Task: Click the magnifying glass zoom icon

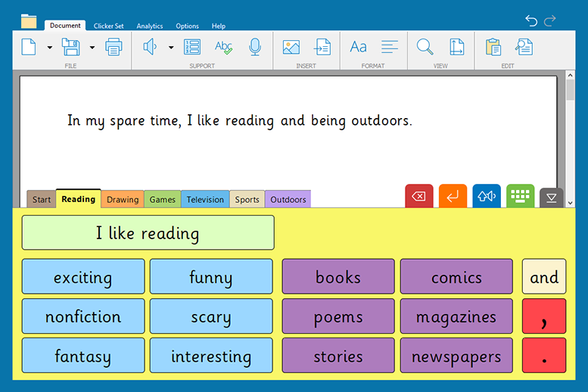Action: (425, 48)
